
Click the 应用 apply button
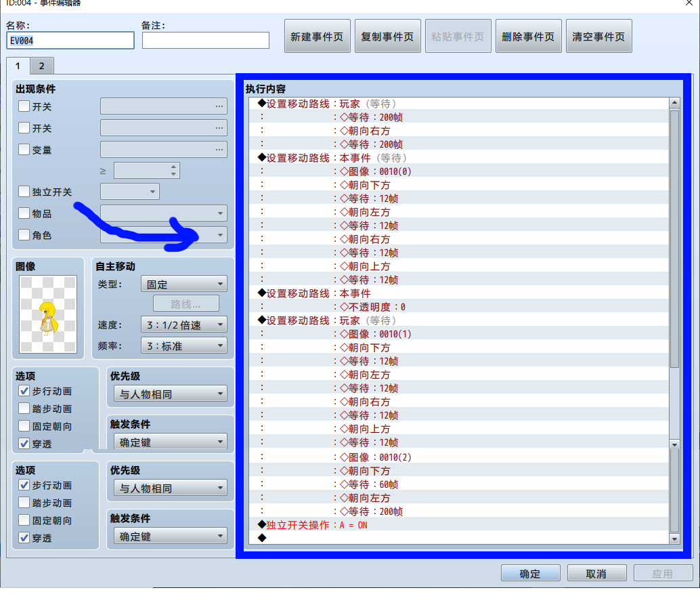(x=663, y=573)
